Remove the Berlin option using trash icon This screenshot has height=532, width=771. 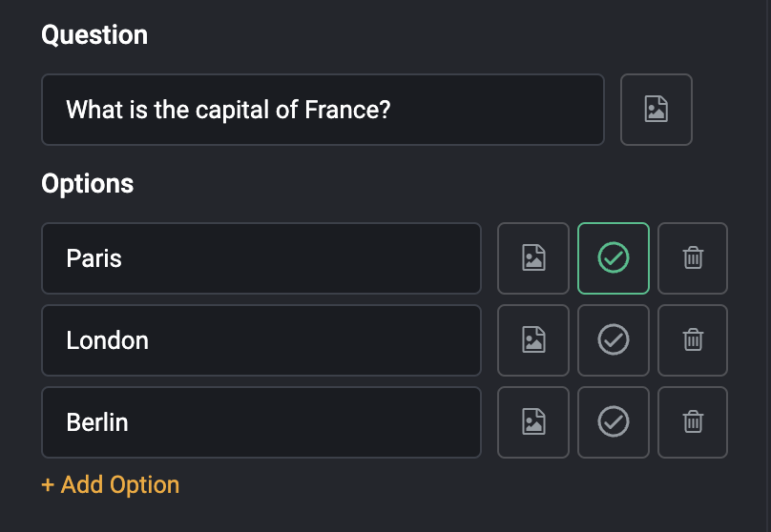693,422
